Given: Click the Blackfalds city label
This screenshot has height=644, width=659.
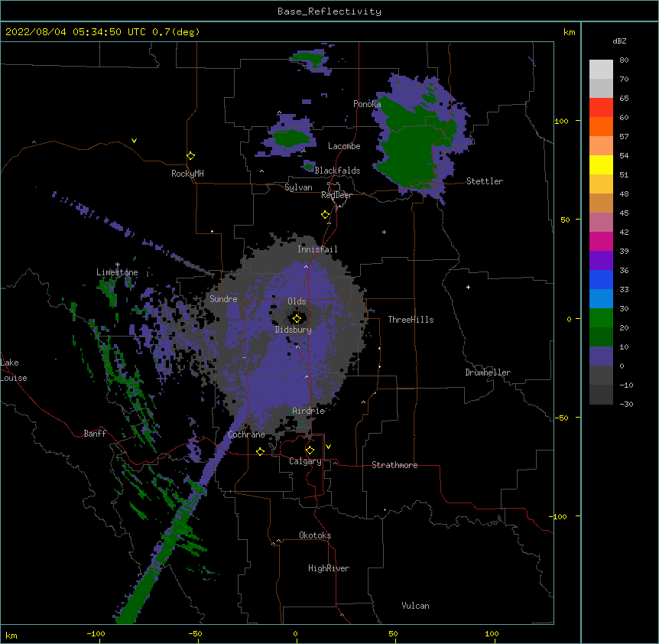Looking at the screenshot, I should (x=337, y=171).
